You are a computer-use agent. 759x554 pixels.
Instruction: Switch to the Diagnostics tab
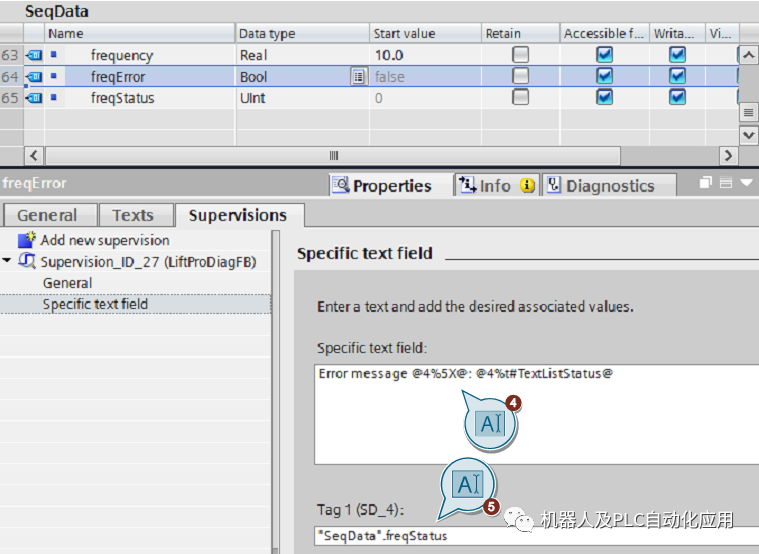pos(609,185)
